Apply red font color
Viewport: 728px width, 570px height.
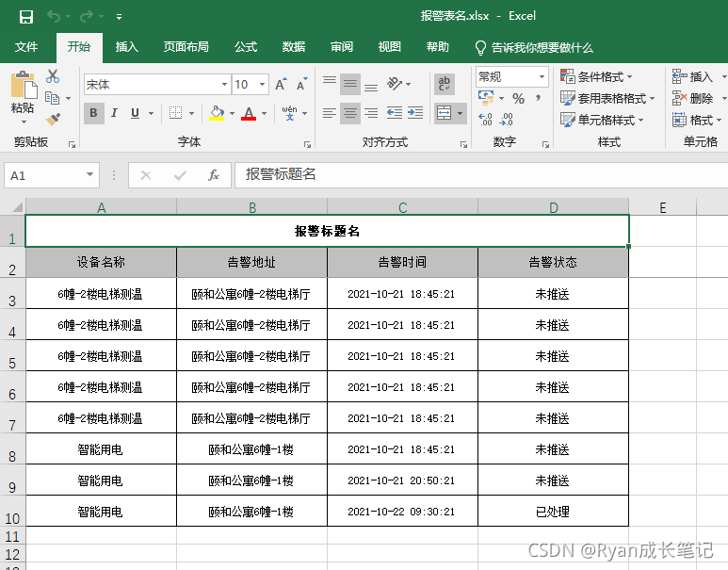pos(249,113)
